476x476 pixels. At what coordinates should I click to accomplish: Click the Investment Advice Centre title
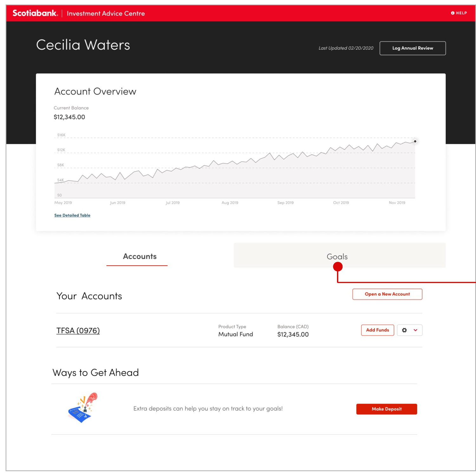[x=106, y=13]
